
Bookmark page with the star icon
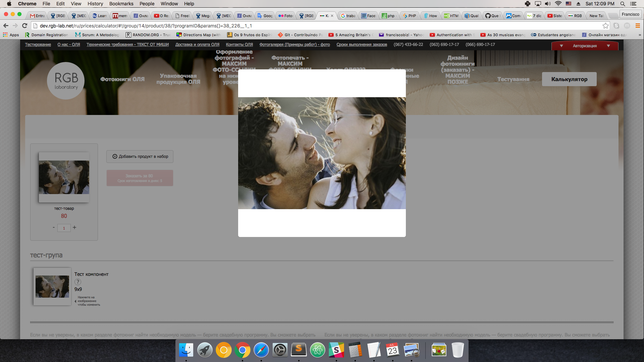[x=605, y=25]
